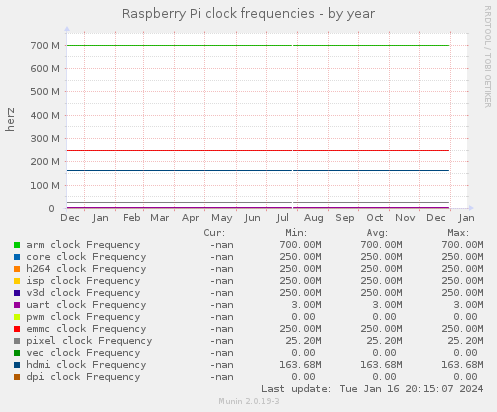Click the 'Nov' x-axis month label
The height and width of the screenshot is (412, 497).
[405, 218]
